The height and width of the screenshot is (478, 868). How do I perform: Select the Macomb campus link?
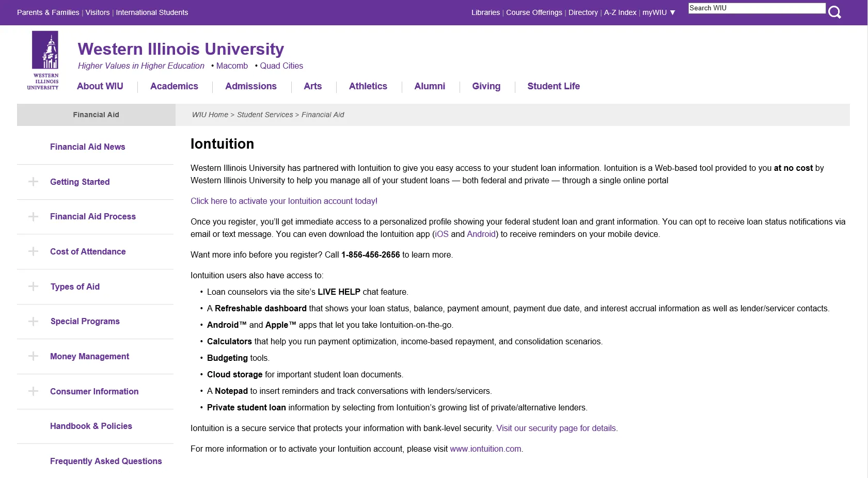pyautogui.click(x=232, y=66)
